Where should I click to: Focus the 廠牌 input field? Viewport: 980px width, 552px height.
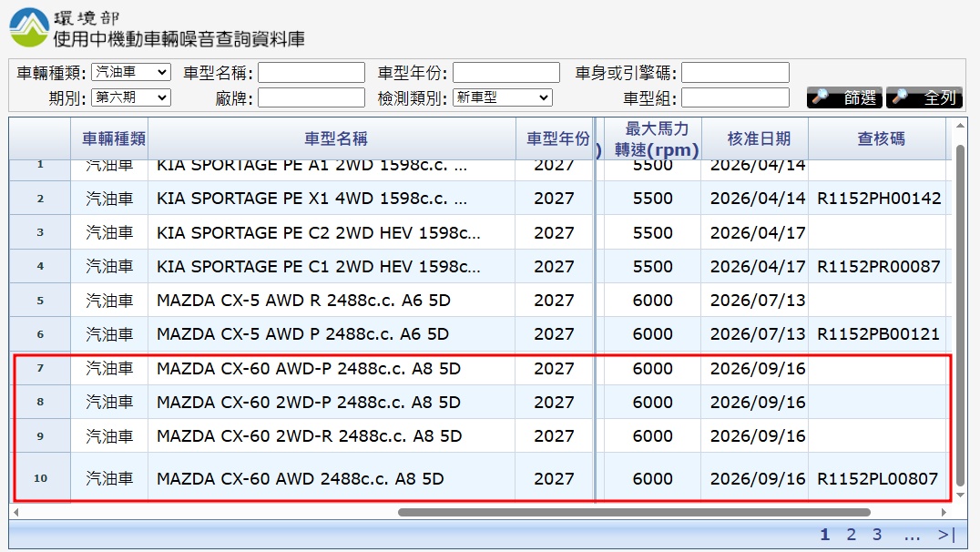(x=311, y=97)
